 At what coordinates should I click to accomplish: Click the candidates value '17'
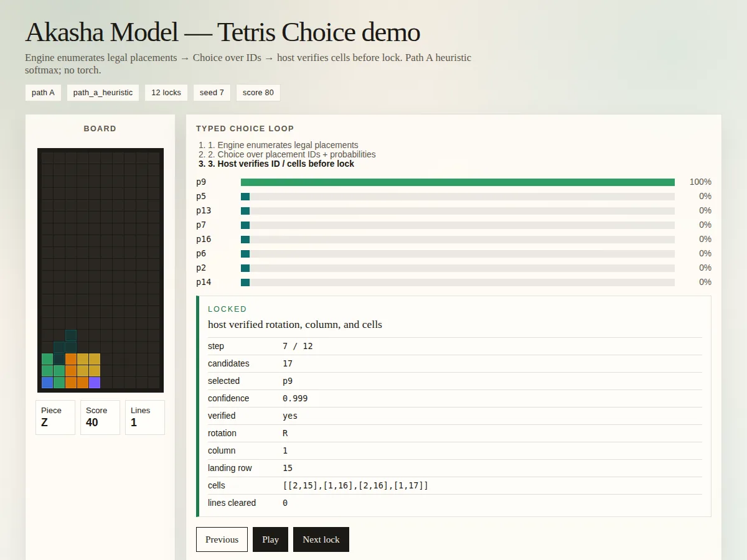click(288, 363)
